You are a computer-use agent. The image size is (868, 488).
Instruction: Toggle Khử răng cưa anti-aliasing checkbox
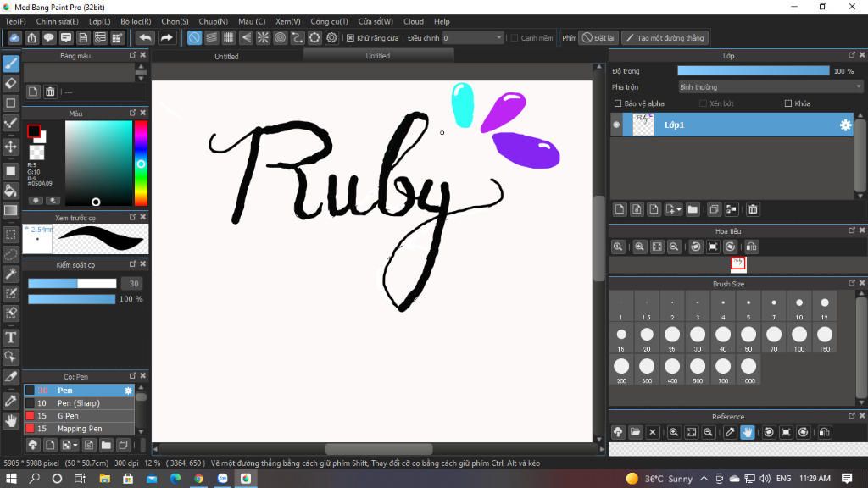point(350,37)
